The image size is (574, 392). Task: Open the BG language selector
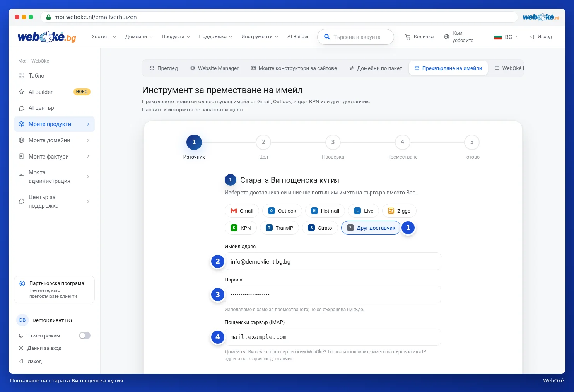pos(506,37)
